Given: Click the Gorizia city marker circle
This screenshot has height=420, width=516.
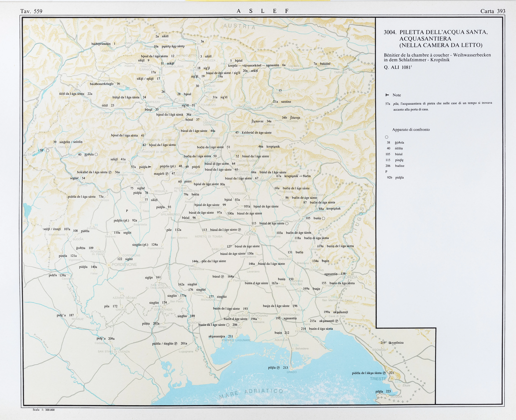Looking at the screenshot, I should [x=350, y=273].
